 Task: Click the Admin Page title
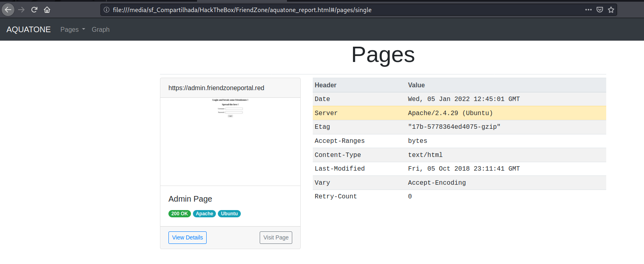point(190,199)
